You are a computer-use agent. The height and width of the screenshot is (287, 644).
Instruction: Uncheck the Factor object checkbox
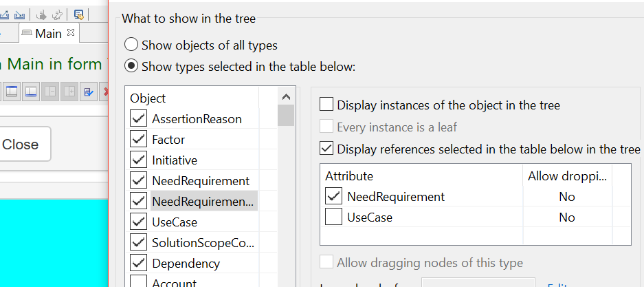[138, 139]
